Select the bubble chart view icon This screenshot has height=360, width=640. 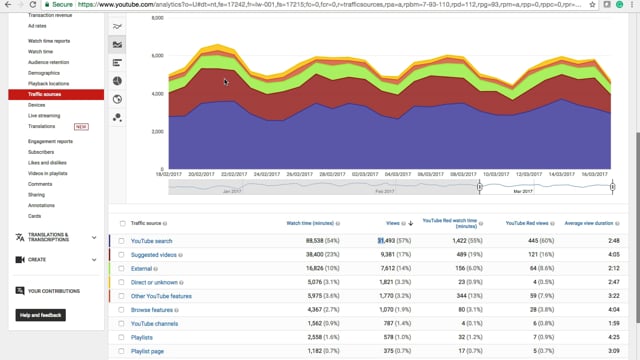coord(117,118)
